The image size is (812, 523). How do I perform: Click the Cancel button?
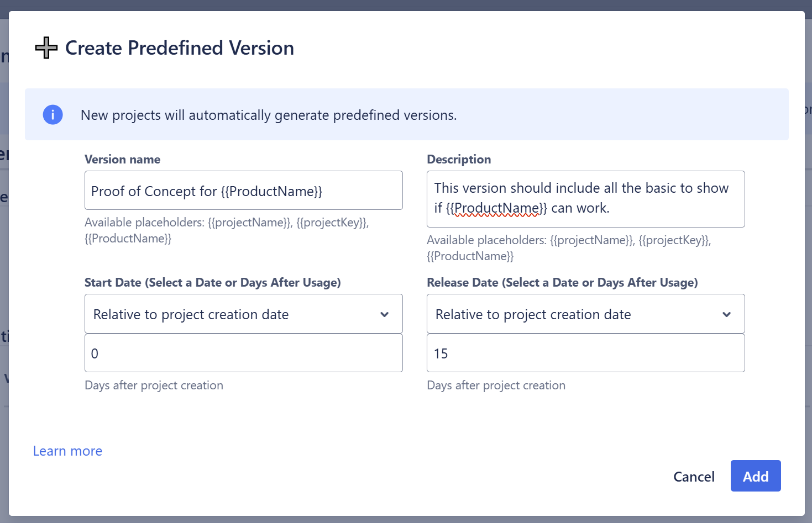(694, 476)
